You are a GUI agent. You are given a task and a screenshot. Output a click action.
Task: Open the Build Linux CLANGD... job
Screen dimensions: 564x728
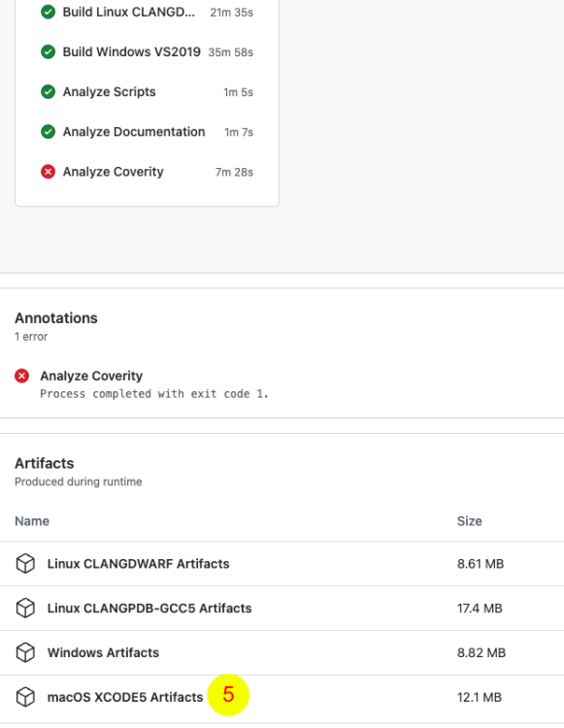[128, 12]
